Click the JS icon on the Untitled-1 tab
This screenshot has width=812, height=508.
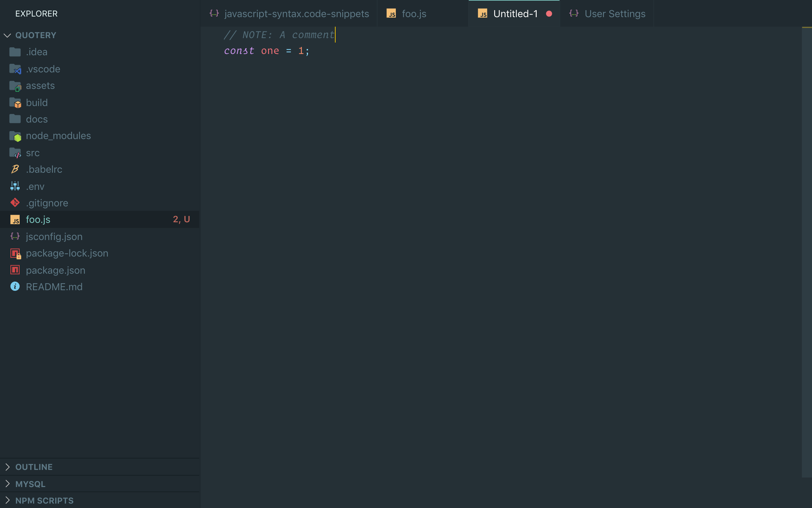(482, 13)
